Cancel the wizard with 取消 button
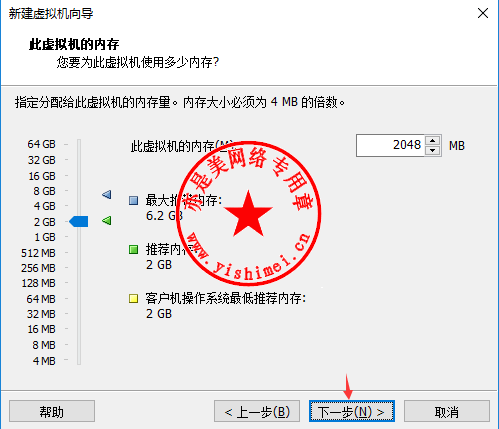The width and height of the screenshot is (499, 429). [447, 411]
